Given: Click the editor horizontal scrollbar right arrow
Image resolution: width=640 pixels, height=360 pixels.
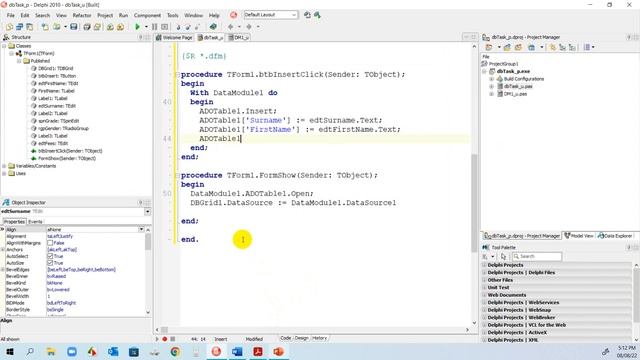Looking at the screenshot, I should click(x=468, y=329).
